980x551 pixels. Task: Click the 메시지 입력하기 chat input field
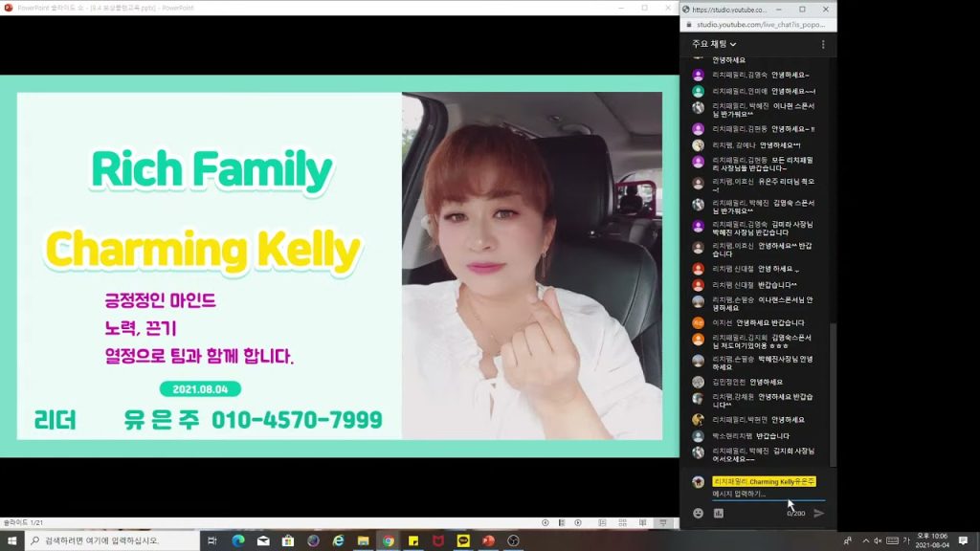tap(766, 494)
